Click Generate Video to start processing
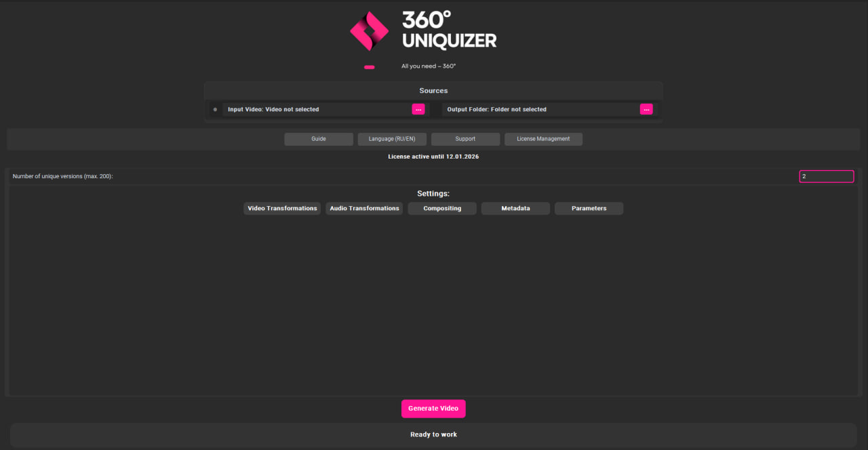The width and height of the screenshot is (868, 450). 433,408
